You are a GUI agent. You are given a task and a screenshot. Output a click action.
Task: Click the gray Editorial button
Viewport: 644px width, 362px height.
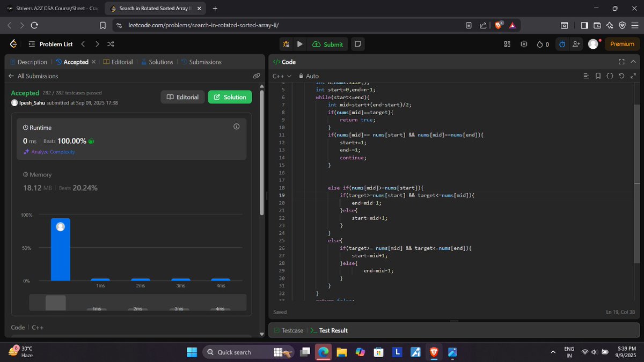coord(182,97)
